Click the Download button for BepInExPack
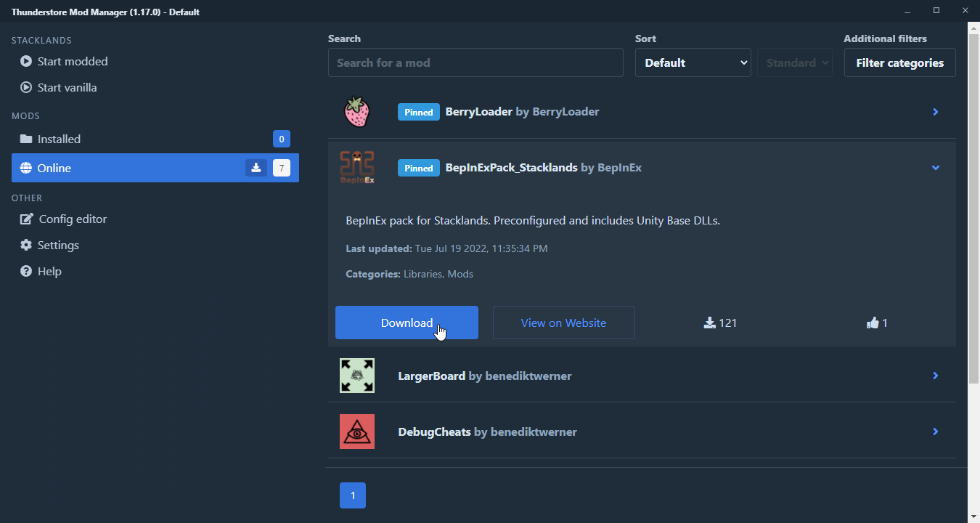980x523 pixels. [x=407, y=323]
